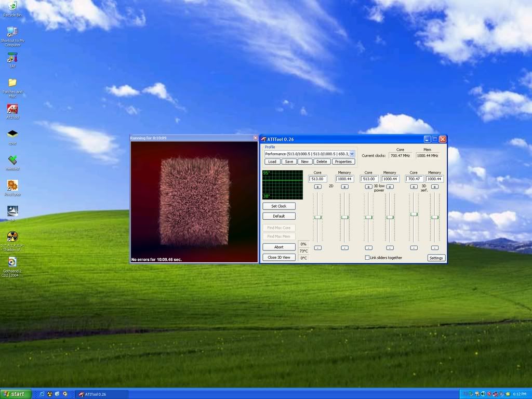Screen dimensions: 532x399
Task: Click the 3D perf Core field showing 700.47
Action: pyautogui.click(x=414, y=179)
